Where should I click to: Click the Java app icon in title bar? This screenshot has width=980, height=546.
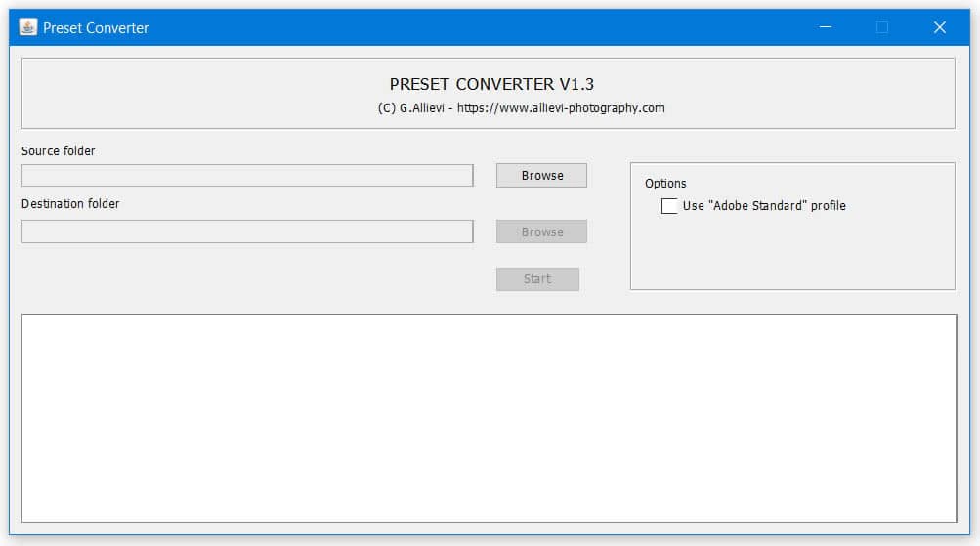click(27, 27)
